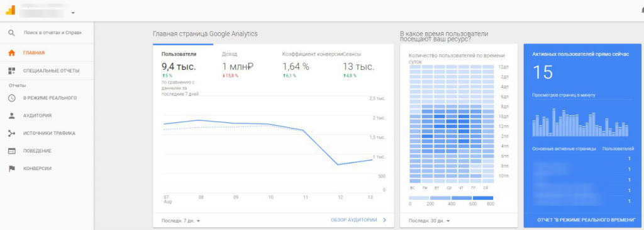Screen dimensions: 644x230
Task: Click the 1,64 % conversion rate value
Action: tap(296, 66)
